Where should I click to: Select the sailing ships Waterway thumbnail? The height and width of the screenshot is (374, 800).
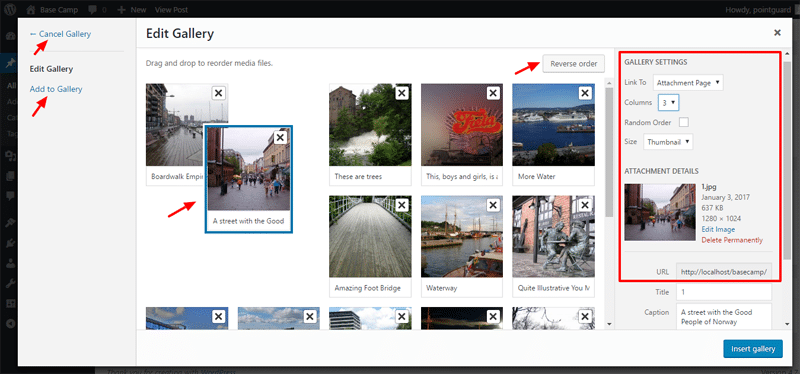pos(462,237)
